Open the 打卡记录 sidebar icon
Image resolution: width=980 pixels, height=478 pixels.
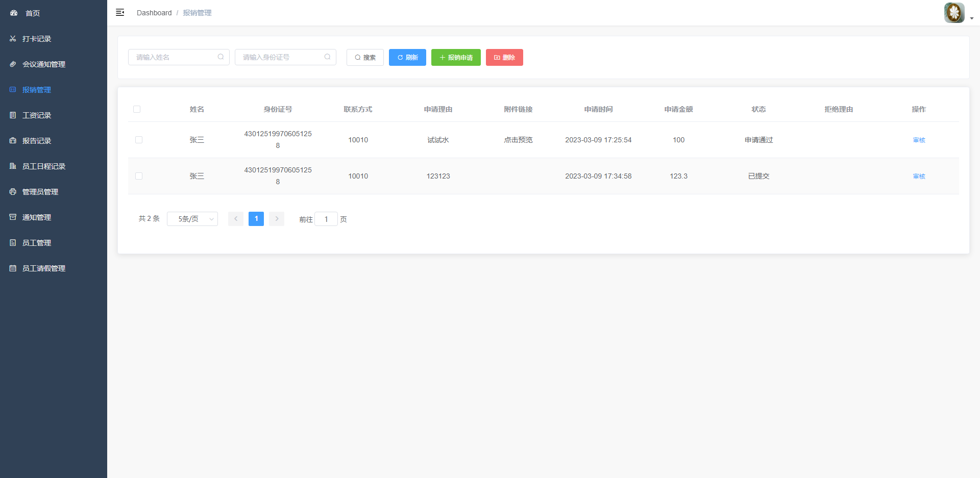(x=12, y=38)
